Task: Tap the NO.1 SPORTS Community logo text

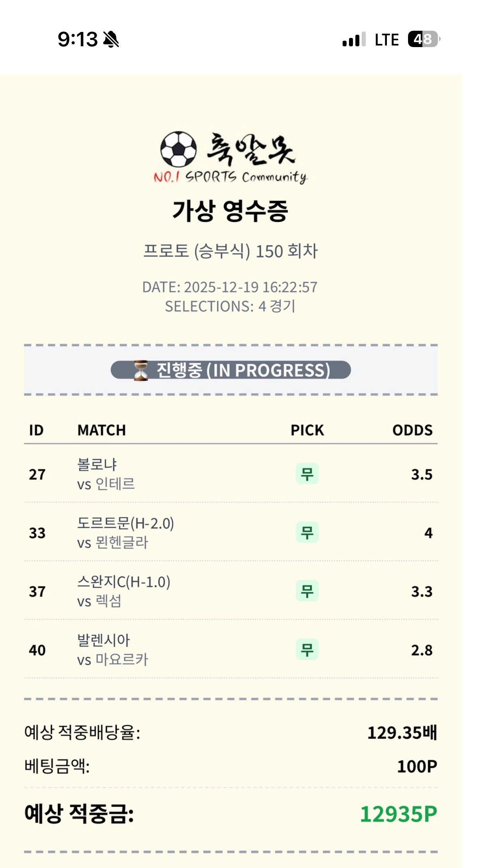Action: (x=231, y=177)
